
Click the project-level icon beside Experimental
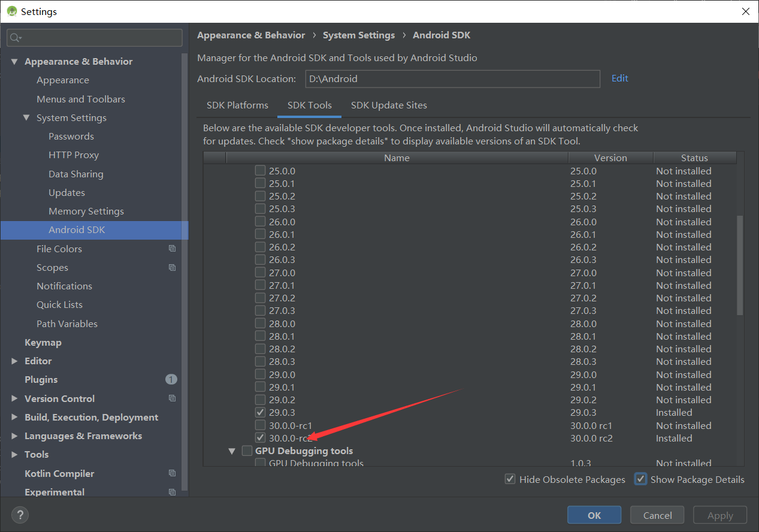click(172, 492)
